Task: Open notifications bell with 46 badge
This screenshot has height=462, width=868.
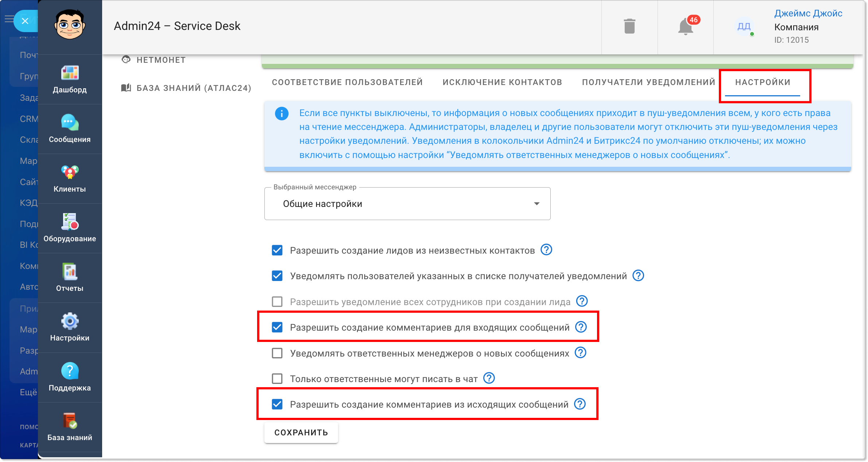Action: click(x=686, y=27)
